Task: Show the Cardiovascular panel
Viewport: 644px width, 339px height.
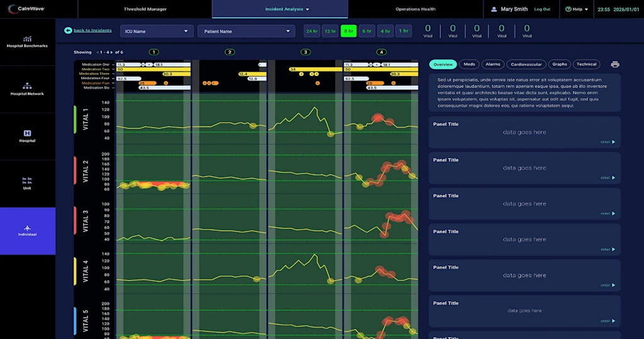Action: pos(526,64)
